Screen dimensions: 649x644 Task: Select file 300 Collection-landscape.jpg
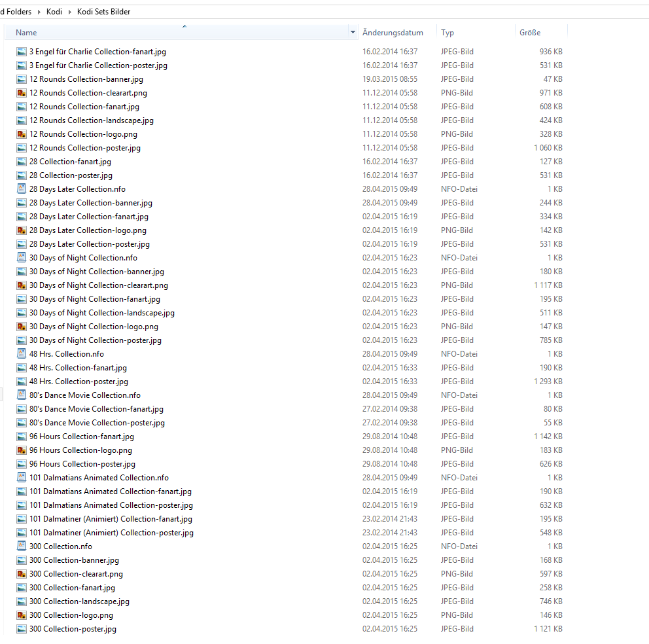coord(79,601)
